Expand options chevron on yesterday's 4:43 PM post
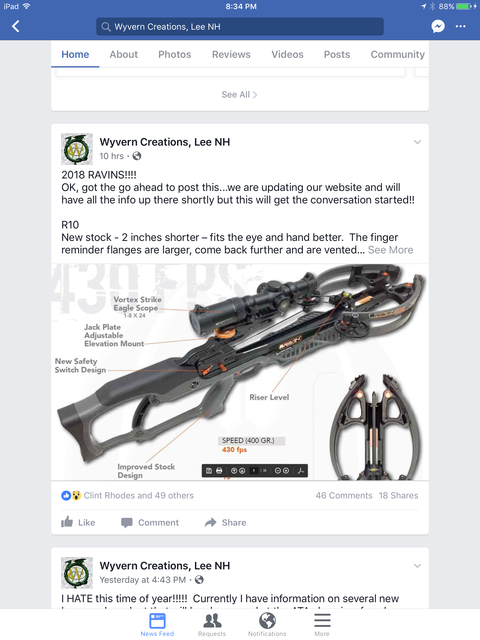 point(417,566)
